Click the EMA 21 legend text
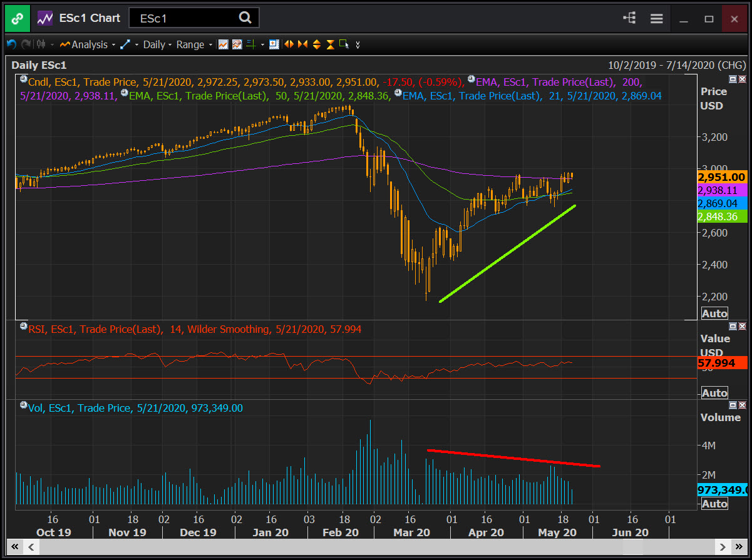Screen dimensions: 752x560 pyautogui.click(x=532, y=96)
